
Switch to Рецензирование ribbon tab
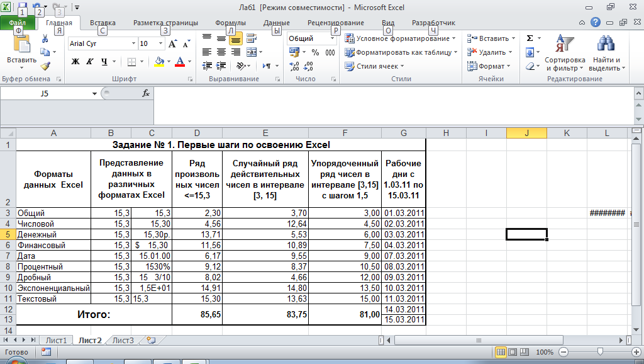pos(336,23)
